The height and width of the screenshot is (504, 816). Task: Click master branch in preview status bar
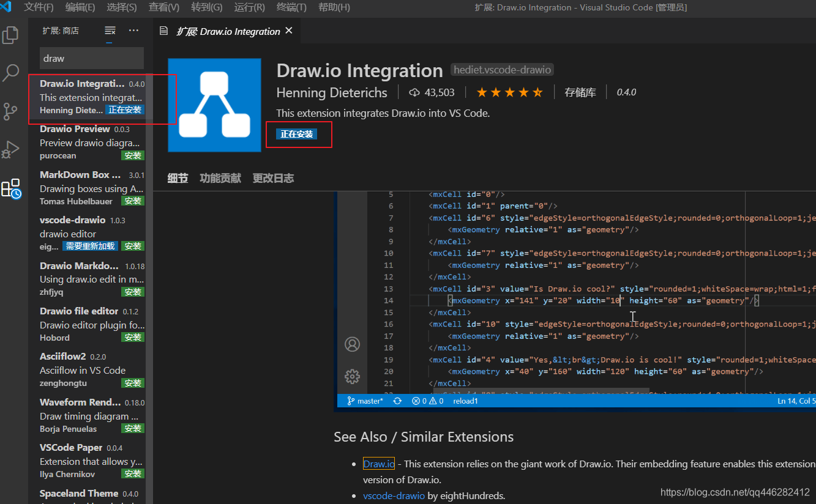[x=365, y=401]
